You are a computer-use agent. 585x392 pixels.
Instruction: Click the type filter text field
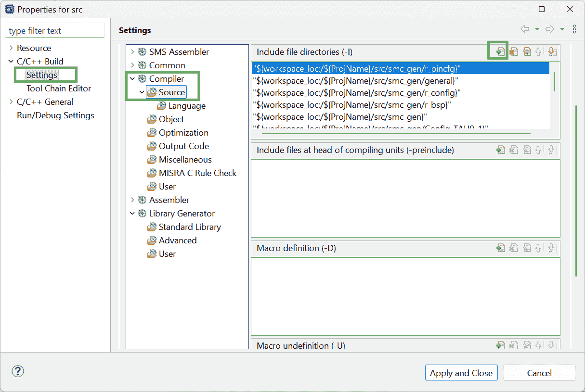tap(54, 31)
